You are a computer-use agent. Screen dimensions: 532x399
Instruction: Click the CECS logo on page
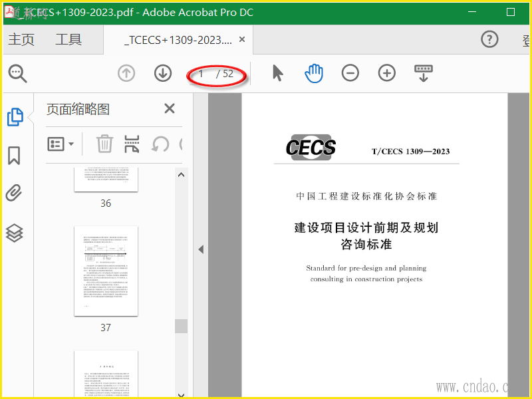311,148
